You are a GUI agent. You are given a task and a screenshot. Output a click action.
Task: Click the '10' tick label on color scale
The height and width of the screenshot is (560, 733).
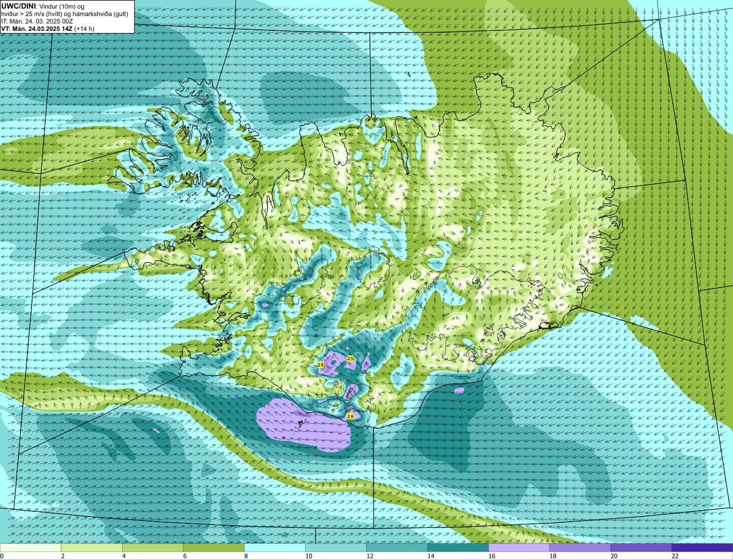coord(309,556)
